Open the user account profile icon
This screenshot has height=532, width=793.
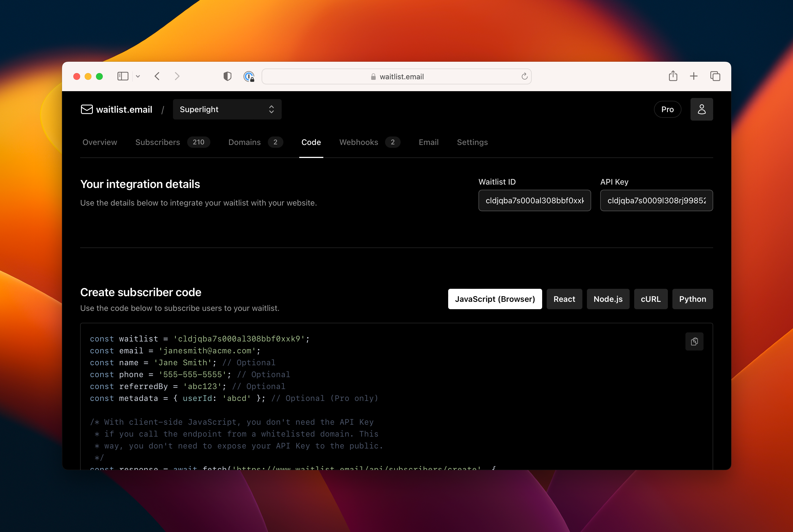click(702, 109)
